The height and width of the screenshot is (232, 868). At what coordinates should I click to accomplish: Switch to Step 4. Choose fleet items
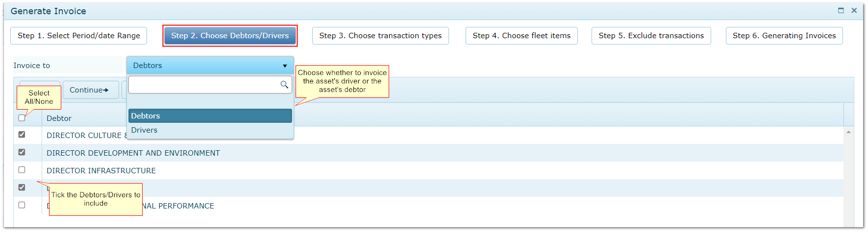521,36
